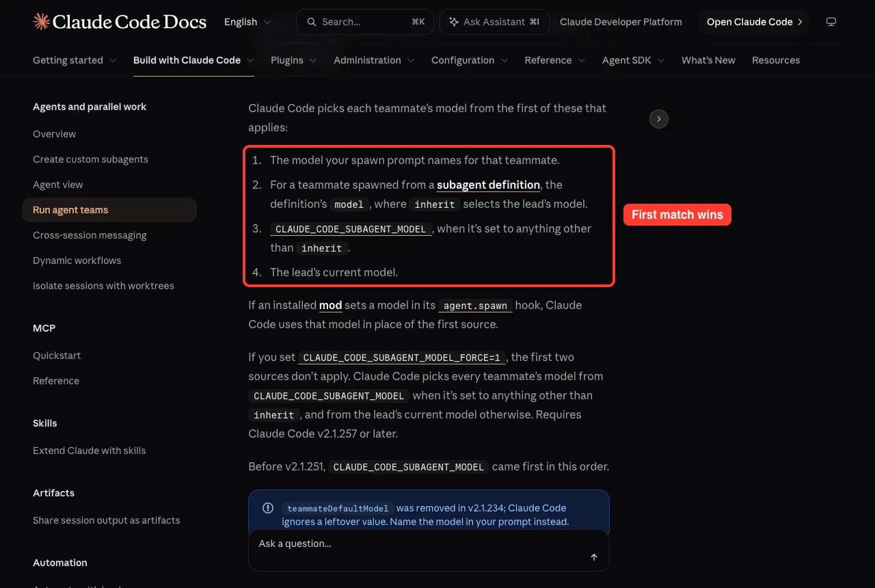This screenshot has height=588, width=875.
Task: Expand the Administration menu
Action: [374, 60]
